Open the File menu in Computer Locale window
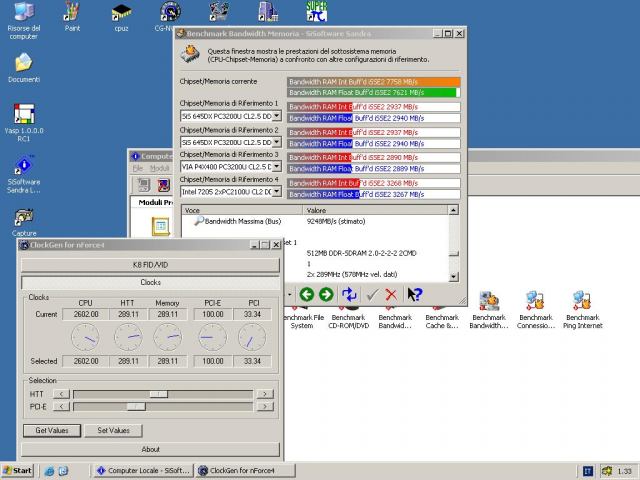 (138, 168)
